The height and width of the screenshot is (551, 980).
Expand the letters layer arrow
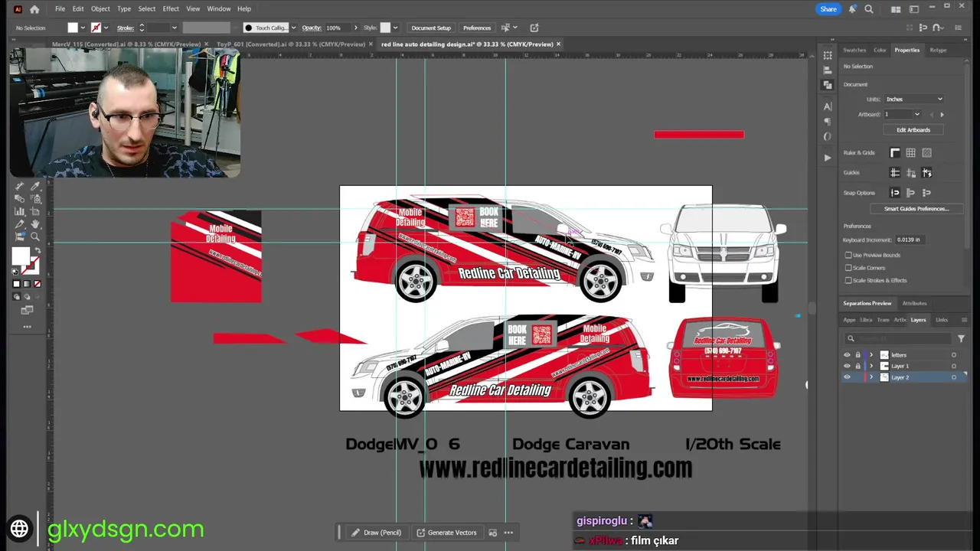tap(871, 355)
